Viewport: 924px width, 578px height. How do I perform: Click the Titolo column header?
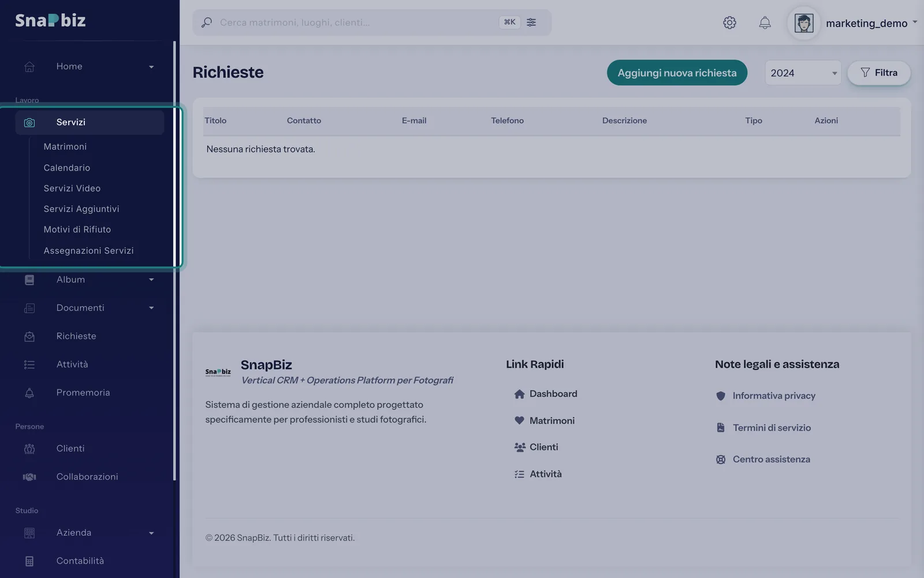tap(215, 121)
